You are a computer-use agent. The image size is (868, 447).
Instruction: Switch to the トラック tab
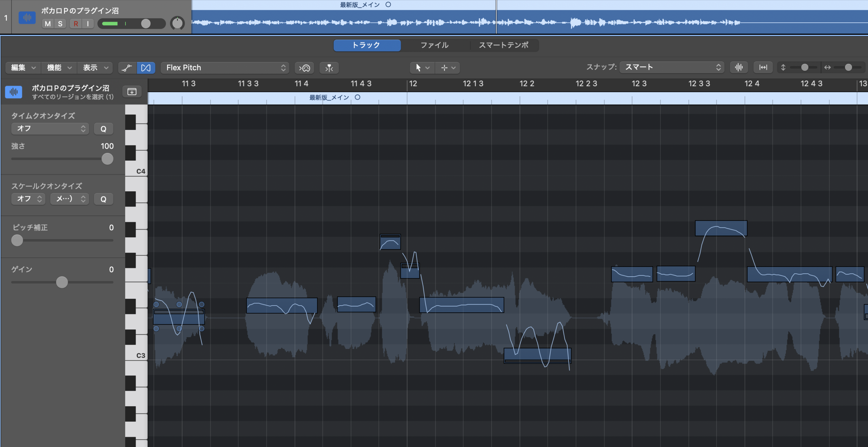(x=367, y=45)
